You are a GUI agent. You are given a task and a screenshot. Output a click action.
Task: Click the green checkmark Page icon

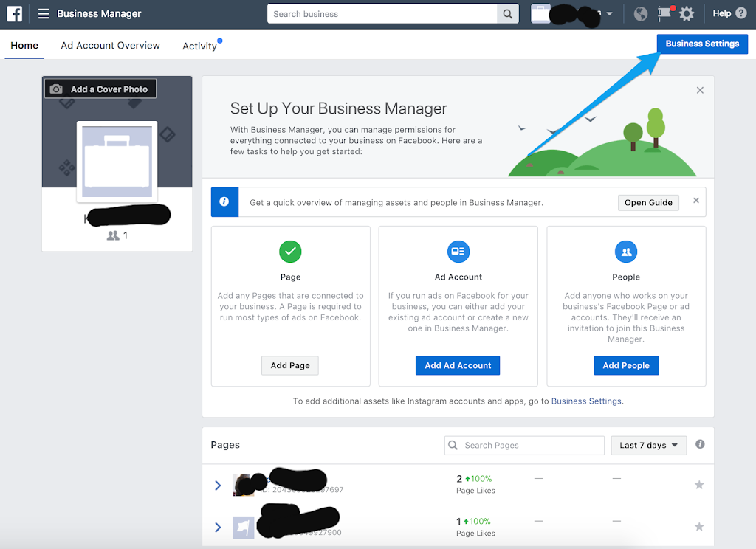pos(290,251)
